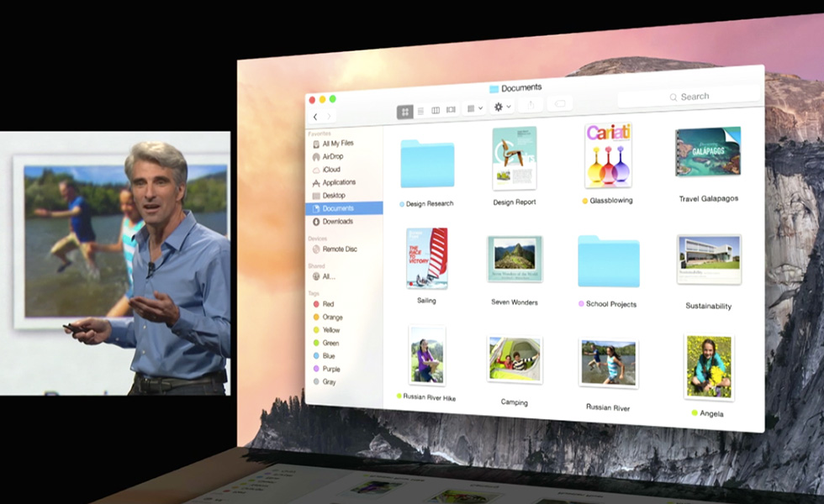The width and height of the screenshot is (824, 504).
Task: Switch to list view in Finder toolbar
Action: point(420,111)
